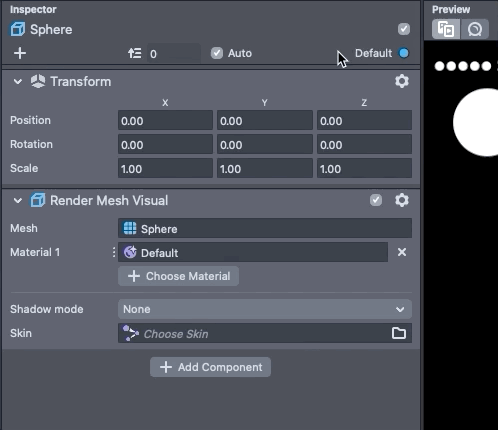Viewport: 498px width, 430px height.
Task: Disable the Render Mesh Visual component checkbox
Action: pyautogui.click(x=376, y=200)
